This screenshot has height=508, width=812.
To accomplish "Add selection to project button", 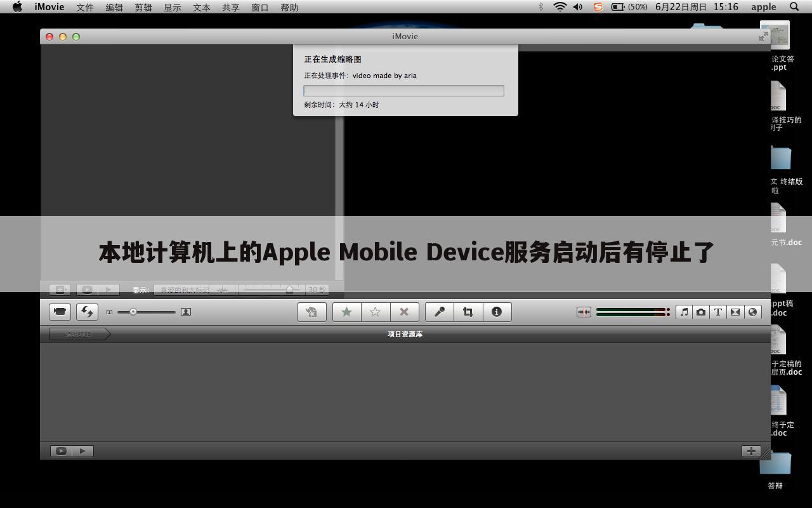I will click(x=311, y=312).
